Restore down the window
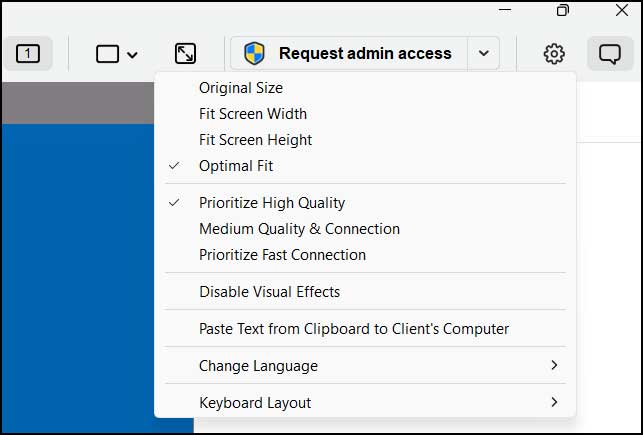 tap(563, 11)
